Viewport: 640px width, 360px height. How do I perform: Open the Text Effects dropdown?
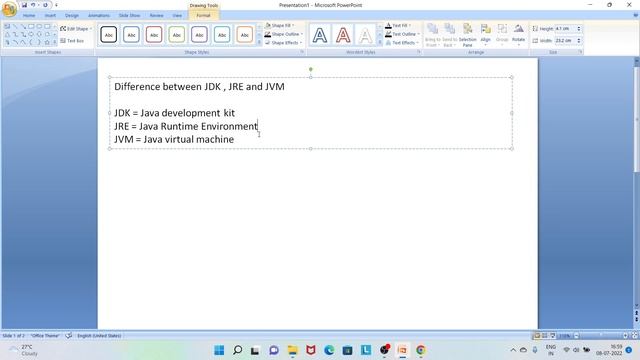[x=402, y=42]
